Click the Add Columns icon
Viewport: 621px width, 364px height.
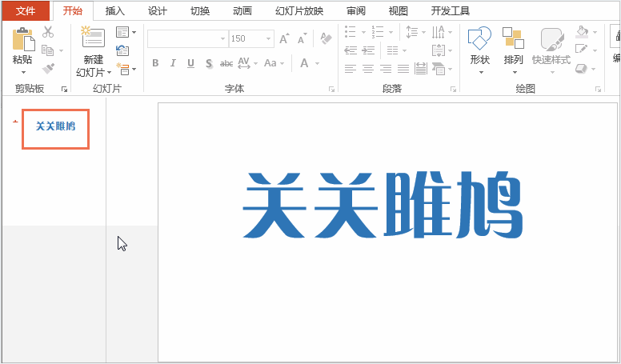click(x=392, y=50)
